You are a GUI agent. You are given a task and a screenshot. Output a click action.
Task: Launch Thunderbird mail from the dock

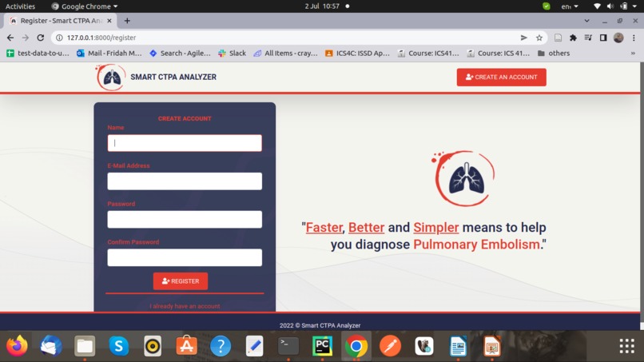point(51,346)
